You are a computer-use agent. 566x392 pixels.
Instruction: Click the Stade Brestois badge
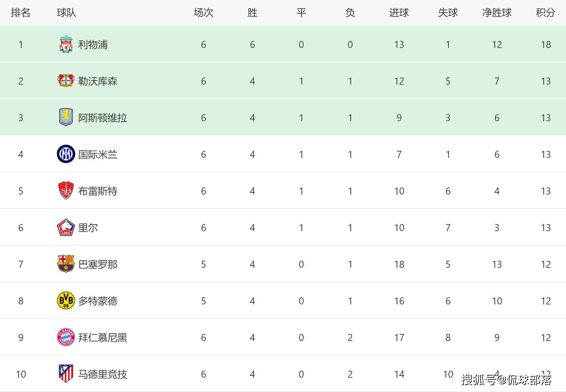[66, 191]
